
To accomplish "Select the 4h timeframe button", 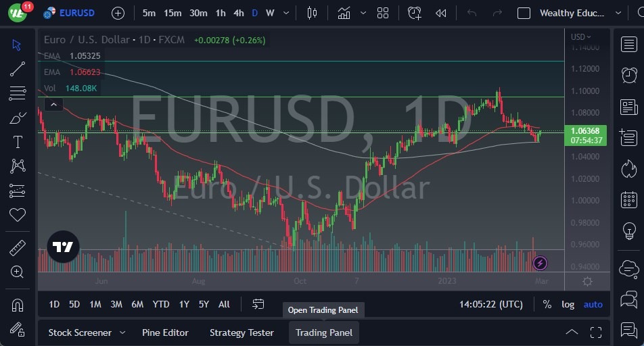I will pos(239,13).
